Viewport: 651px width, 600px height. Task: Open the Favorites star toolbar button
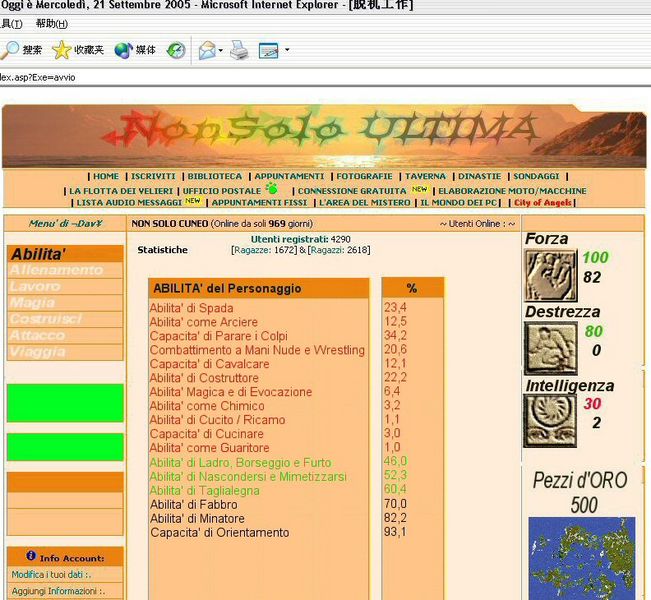62,50
